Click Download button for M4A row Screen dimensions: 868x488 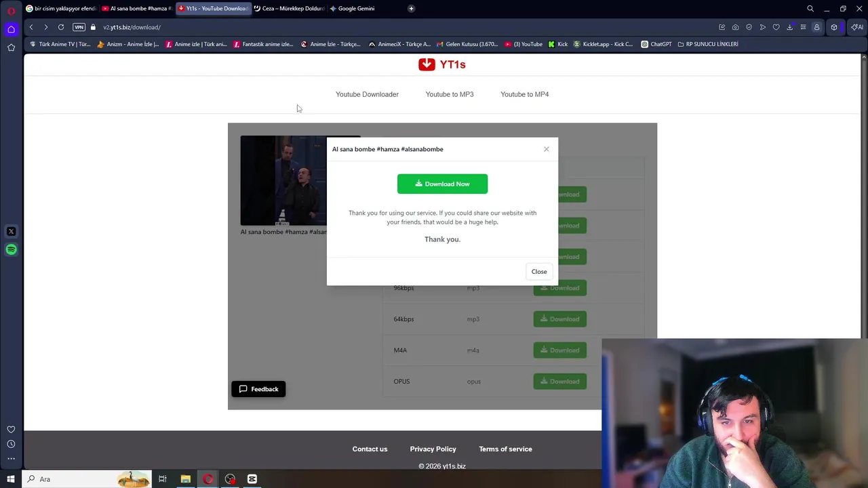point(560,350)
